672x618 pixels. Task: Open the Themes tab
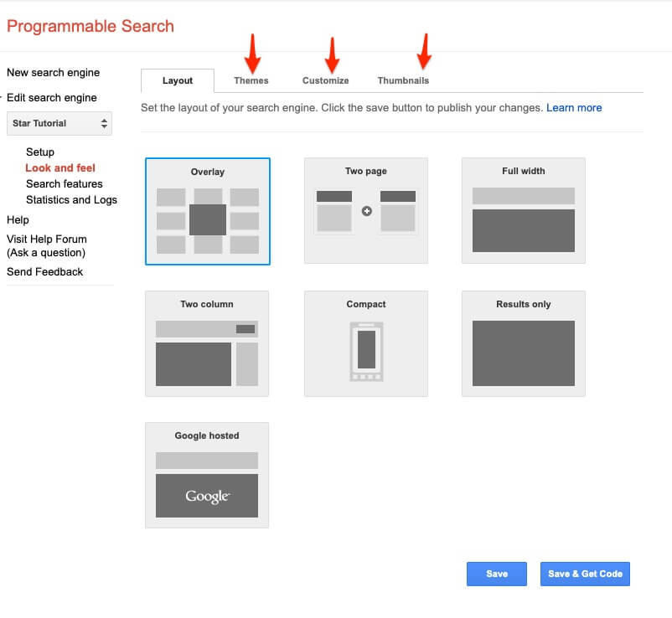[251, 80]
